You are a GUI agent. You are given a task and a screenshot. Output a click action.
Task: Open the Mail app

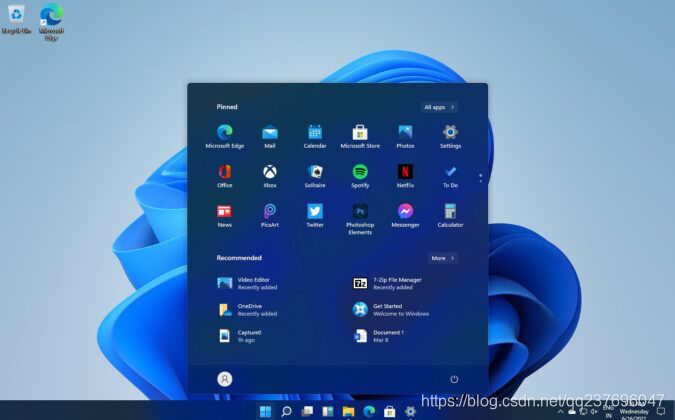click(269, 136)
